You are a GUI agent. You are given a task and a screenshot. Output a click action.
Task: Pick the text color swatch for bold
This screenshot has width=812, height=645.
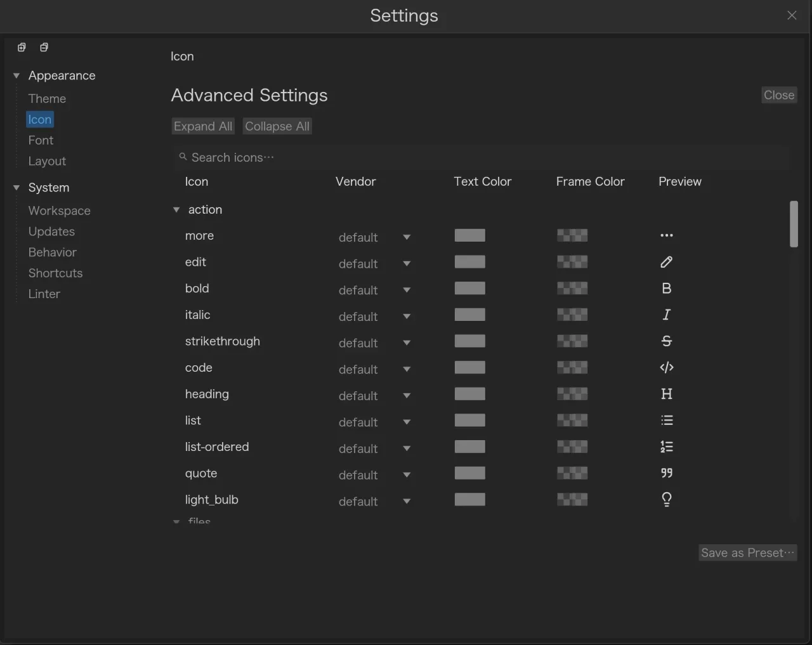pos(470,289)
